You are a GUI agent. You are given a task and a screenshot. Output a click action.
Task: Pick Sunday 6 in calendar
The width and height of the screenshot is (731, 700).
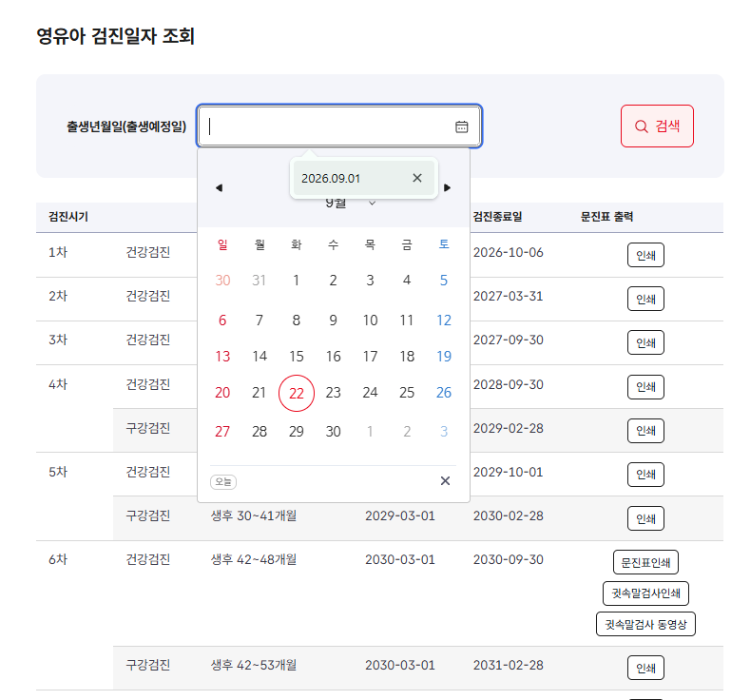coord(222,321)
